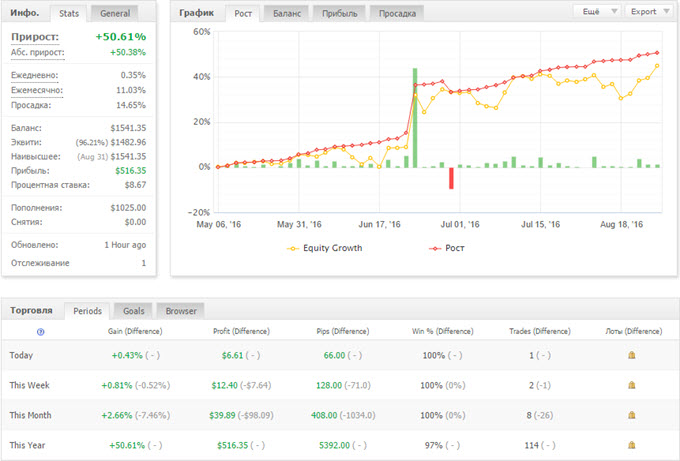Open the Goals tab
Image resolution: width=680 pixels, height=461 pixels.
click(134, 311)
